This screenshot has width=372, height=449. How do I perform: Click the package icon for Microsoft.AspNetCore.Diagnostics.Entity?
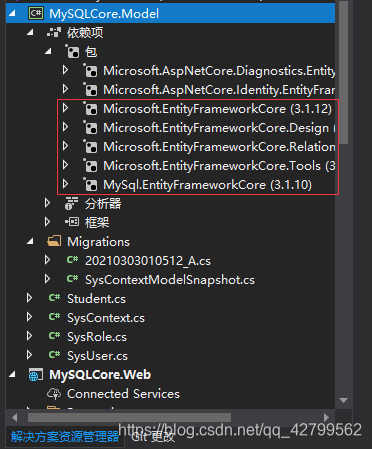click(90, 71)
